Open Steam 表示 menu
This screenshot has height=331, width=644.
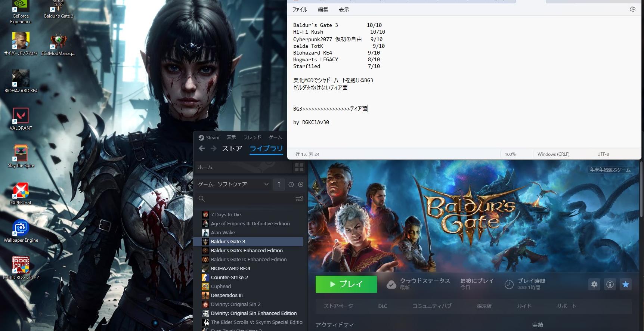tap(231, 137)
